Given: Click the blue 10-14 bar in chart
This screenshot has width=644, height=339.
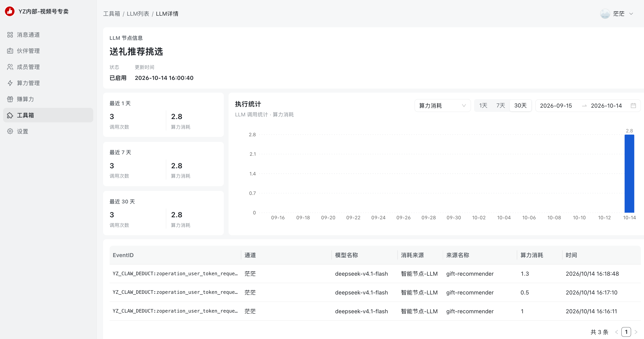Looking at the screenshot, I should 629,174.
